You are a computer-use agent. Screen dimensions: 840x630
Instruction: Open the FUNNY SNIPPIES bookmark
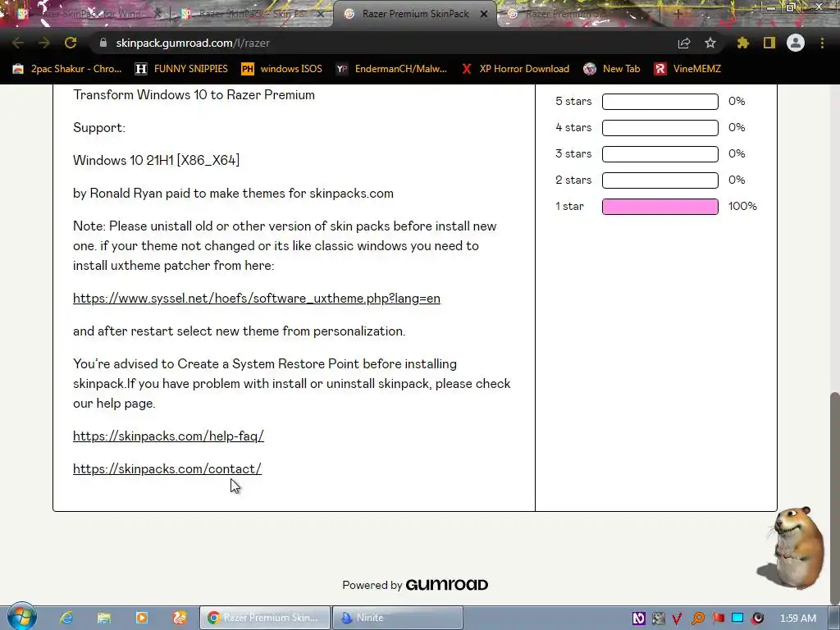181,69
